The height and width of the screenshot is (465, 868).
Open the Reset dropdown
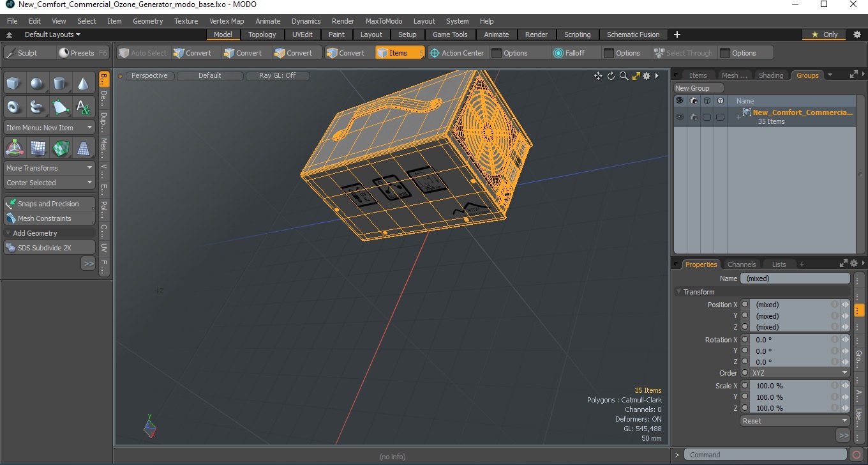click(795, 421)
